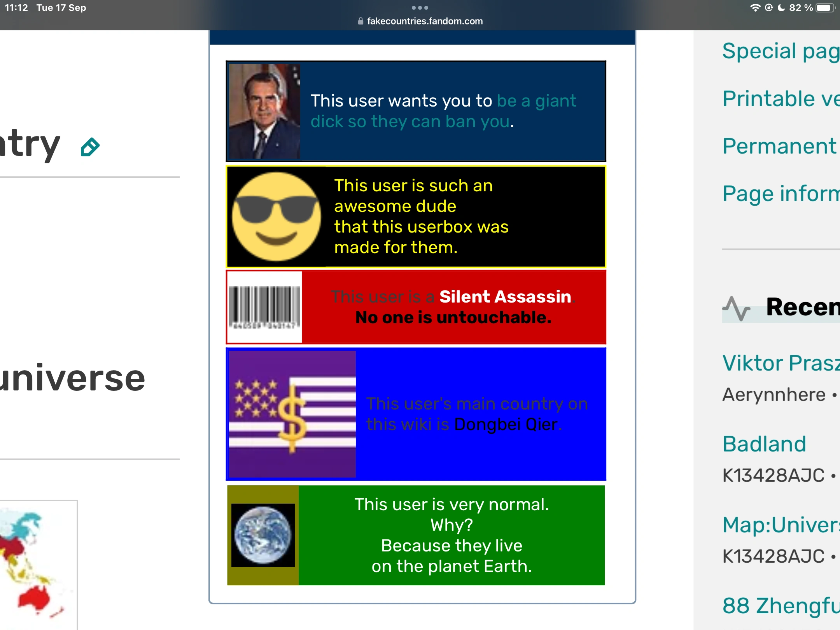
Task: Click the Recent activity pulse icon
Action: (x=736, y=308)
